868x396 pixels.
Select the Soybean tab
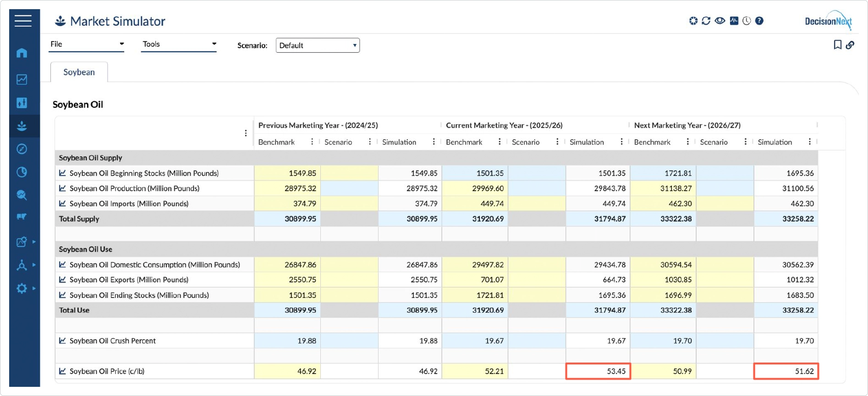click(79, 72)
